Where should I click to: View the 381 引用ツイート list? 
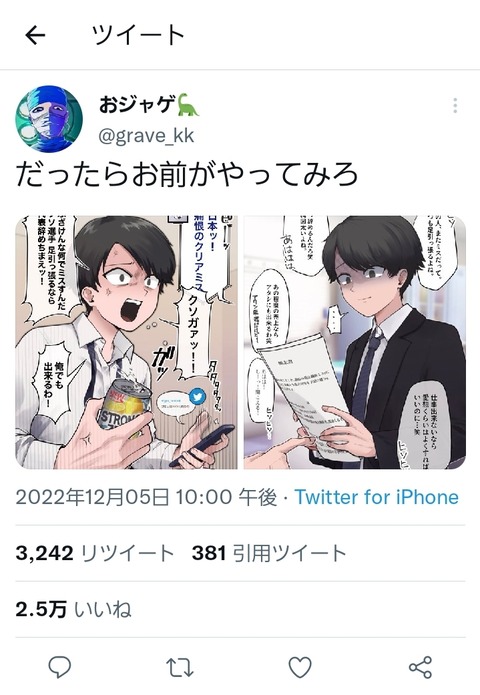[269, 553]
